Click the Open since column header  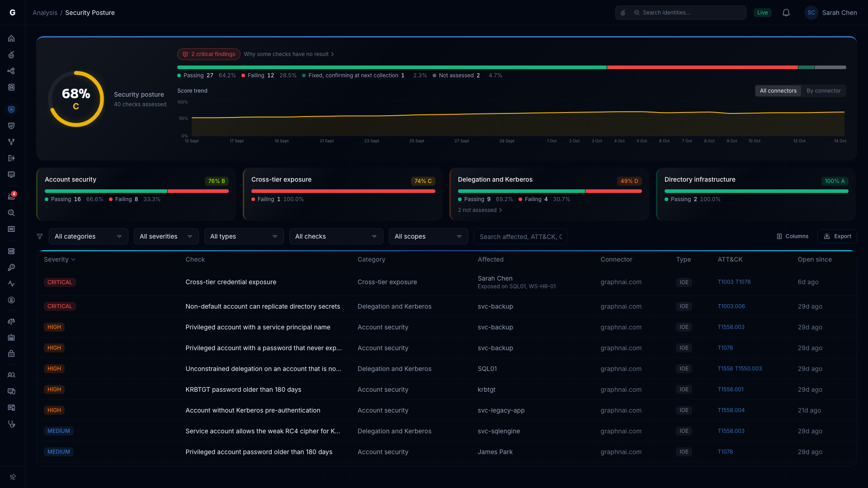tap(815, 259)
